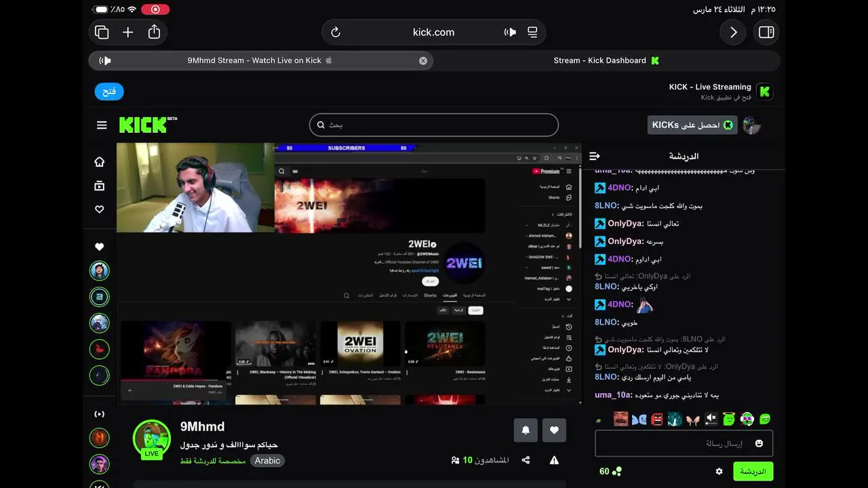Focus the إرسال رسالة message field
Image resolution: width=868 pixels, height=488 pixels.
pos(684,443)
